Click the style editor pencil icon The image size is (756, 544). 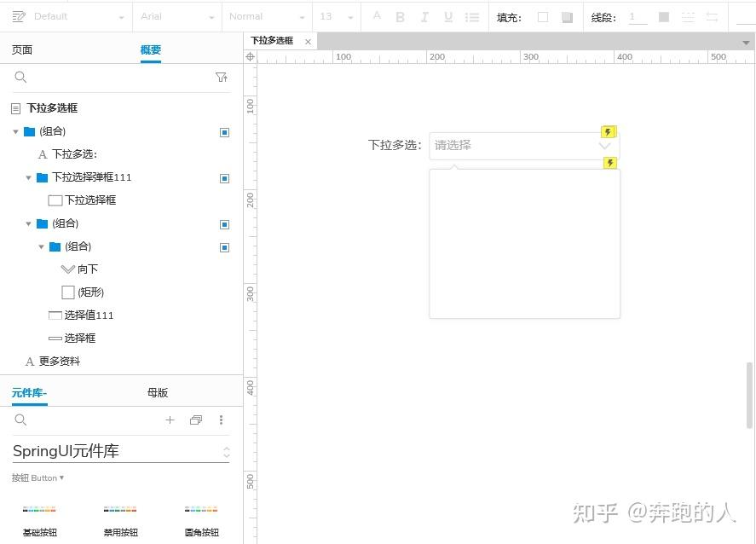18,16
